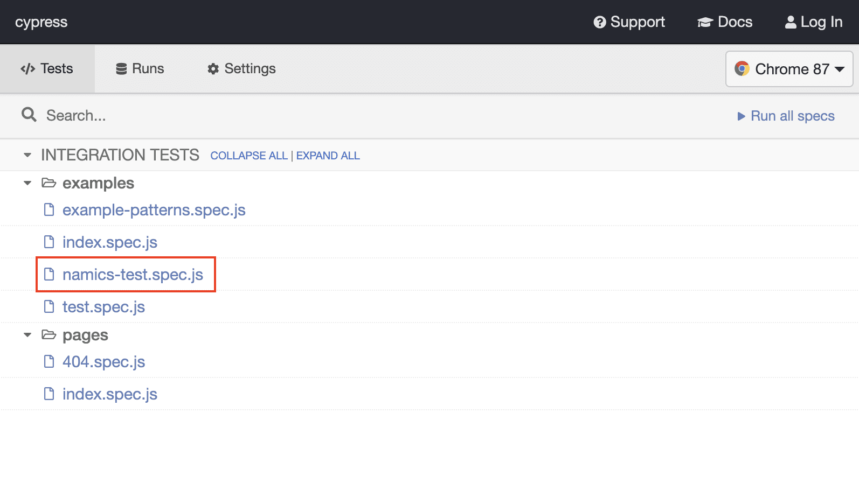The width and height of the screenshot is (859, 504).
Task: Open index.spec.js in the examples folder
Action: pos(110,242)
